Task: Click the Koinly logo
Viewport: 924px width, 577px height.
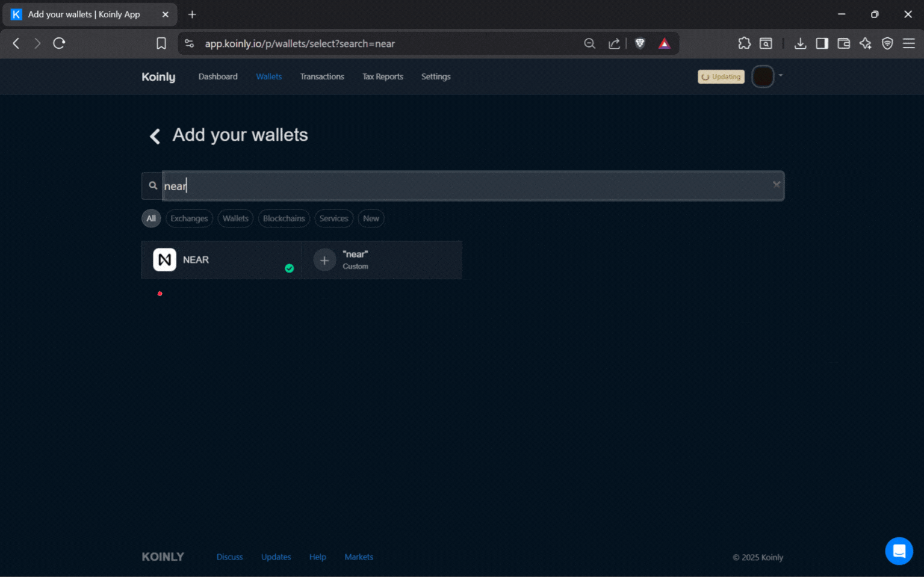Action: click(158, 76)
